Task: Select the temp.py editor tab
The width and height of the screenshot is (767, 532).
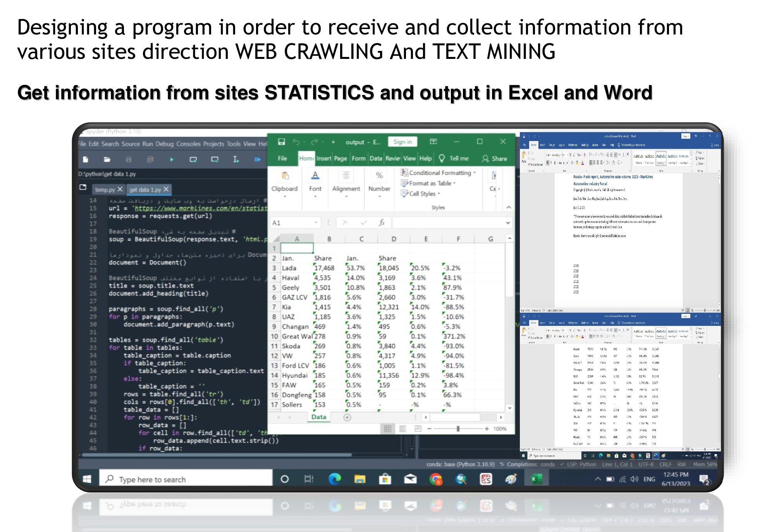Action: (105, 189)
